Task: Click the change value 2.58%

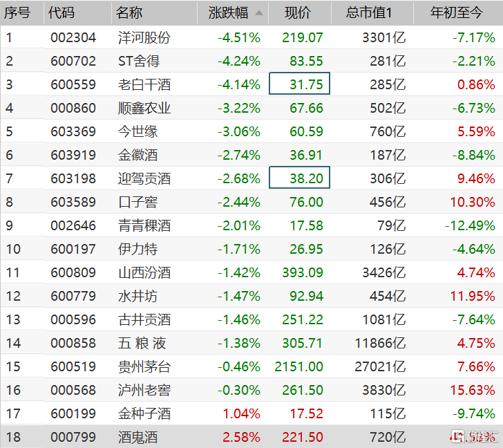Action: coord(242,437)
